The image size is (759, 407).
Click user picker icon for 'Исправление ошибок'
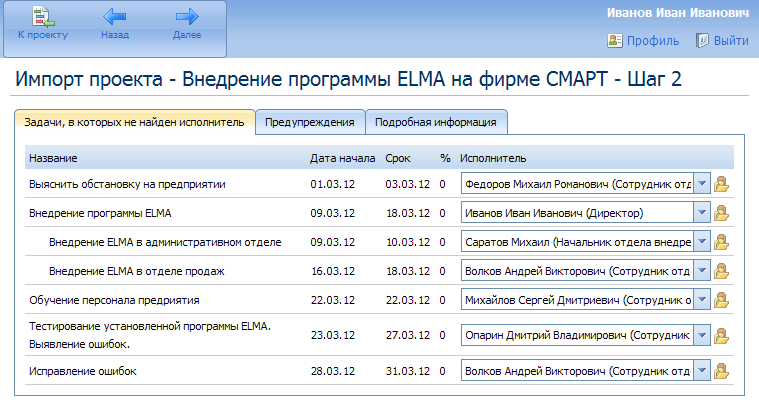point(721,371)
